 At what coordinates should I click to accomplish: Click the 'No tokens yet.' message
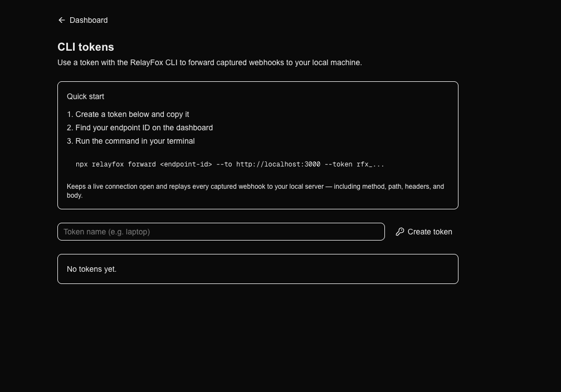(91, 269)
